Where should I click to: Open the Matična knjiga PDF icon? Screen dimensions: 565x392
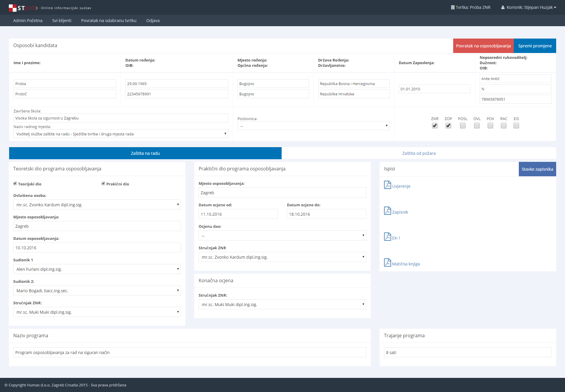pos(387,263)
